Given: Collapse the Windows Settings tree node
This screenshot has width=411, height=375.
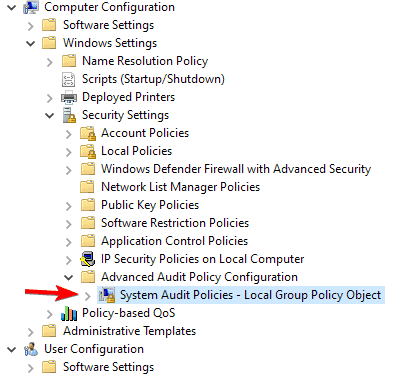Looking at the screenshot, I should 31,43.
